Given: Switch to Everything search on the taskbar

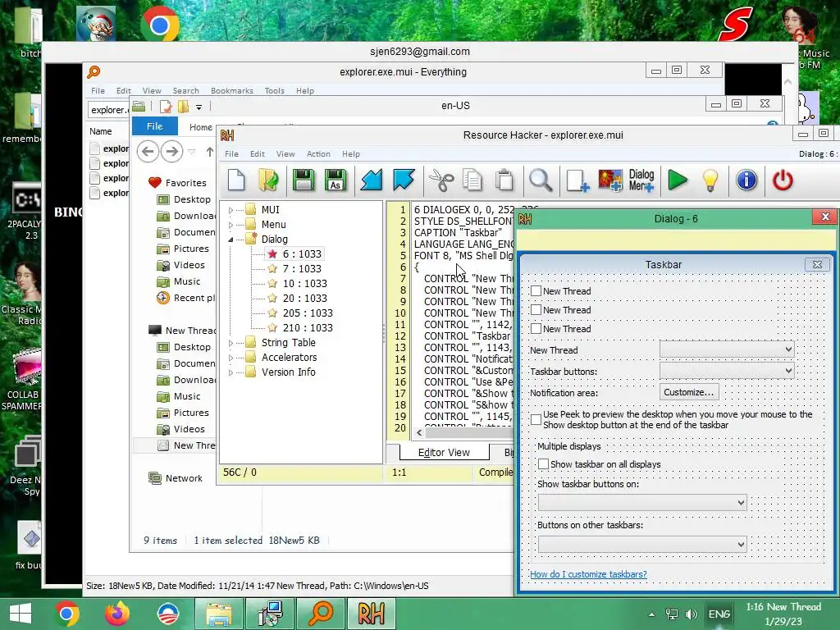Looking at the screenshot, I should 321,614.
